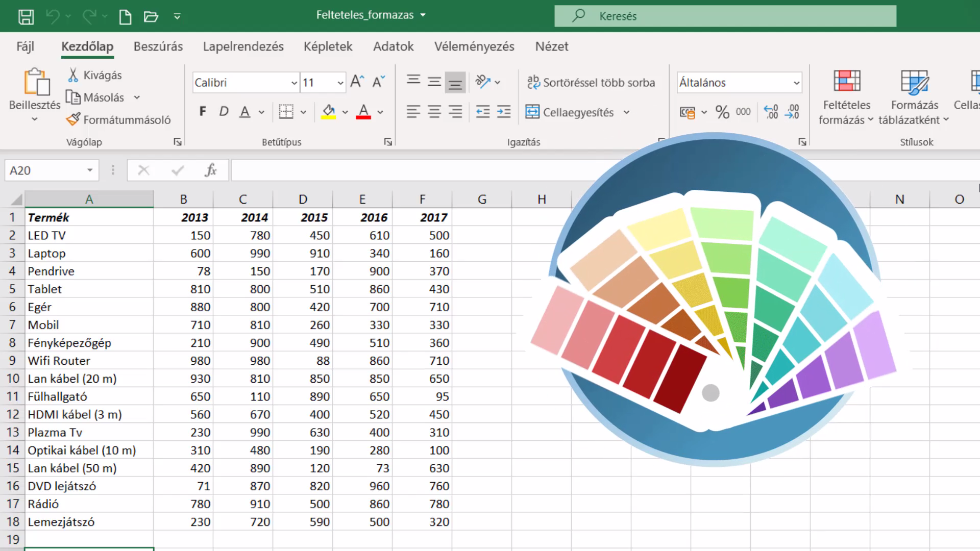This screenshot has width=980, height=551.
Task: Click the Keresés search box
Action: click(725, 16)
